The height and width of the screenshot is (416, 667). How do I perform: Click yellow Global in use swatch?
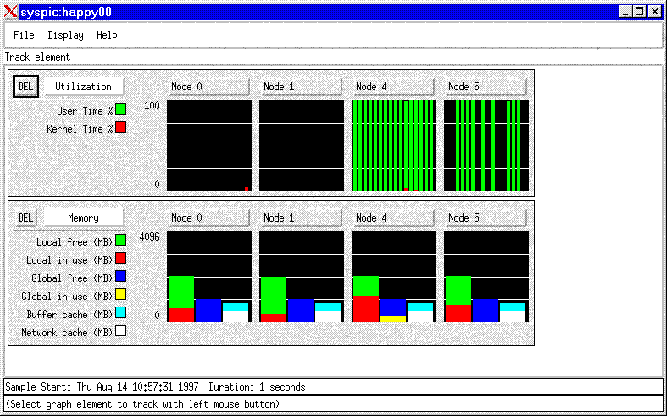[120, 295]
